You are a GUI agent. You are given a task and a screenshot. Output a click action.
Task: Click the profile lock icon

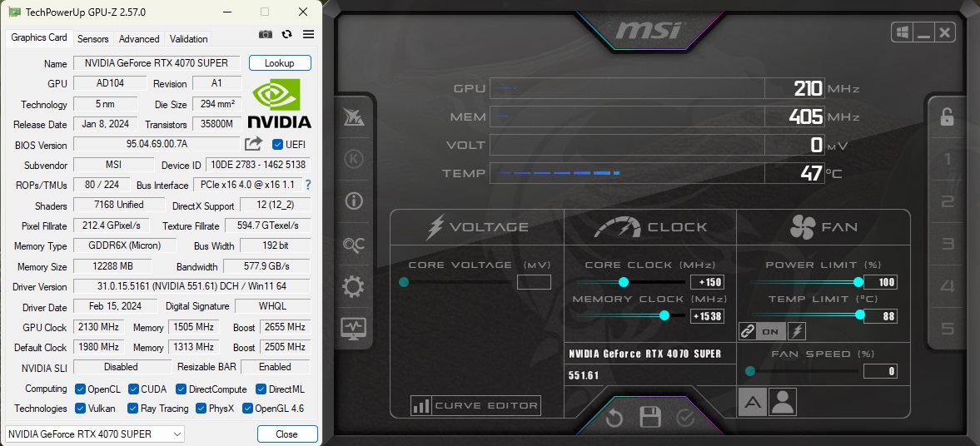coord(948,116)
